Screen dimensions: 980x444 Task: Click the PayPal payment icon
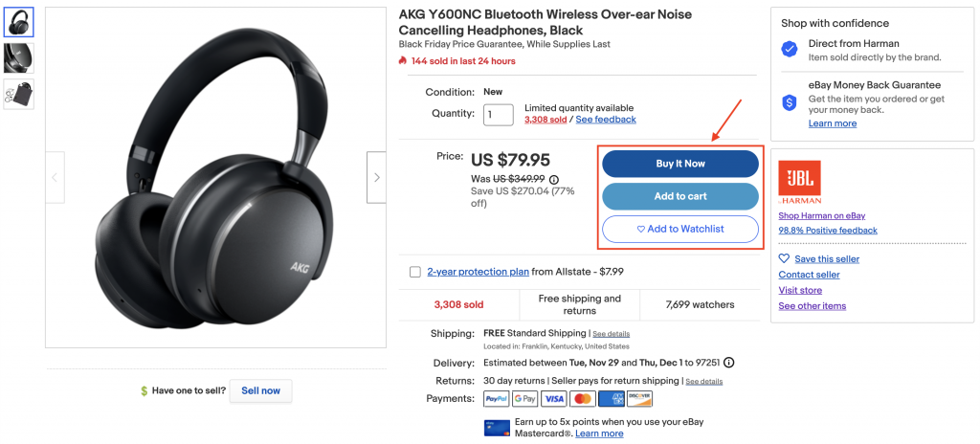(x=496, y=398)
